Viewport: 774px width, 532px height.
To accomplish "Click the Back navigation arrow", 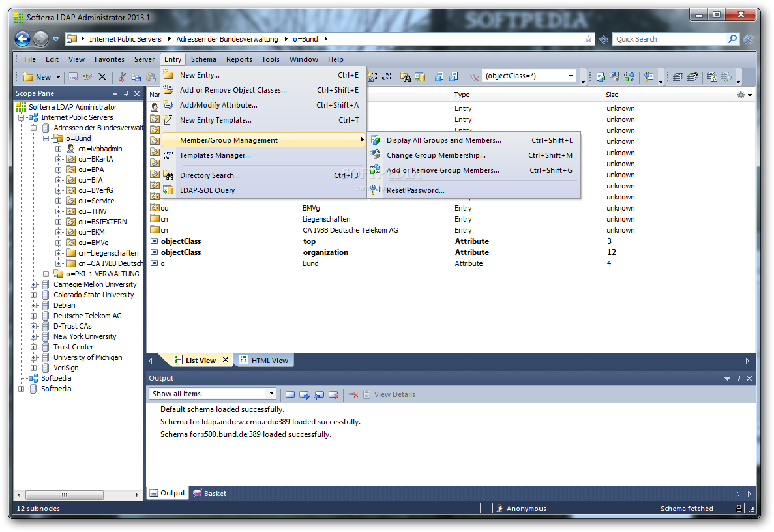I will 23,38.
